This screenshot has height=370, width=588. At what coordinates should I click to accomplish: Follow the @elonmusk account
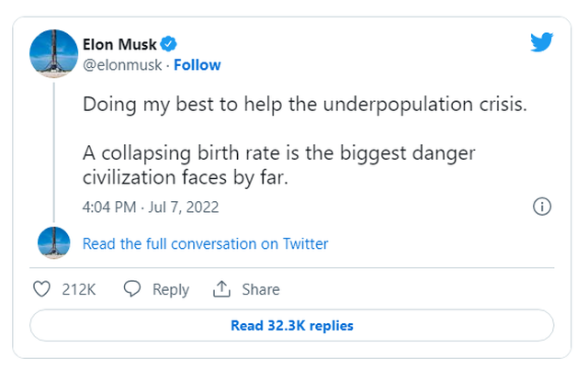point(197,65)
